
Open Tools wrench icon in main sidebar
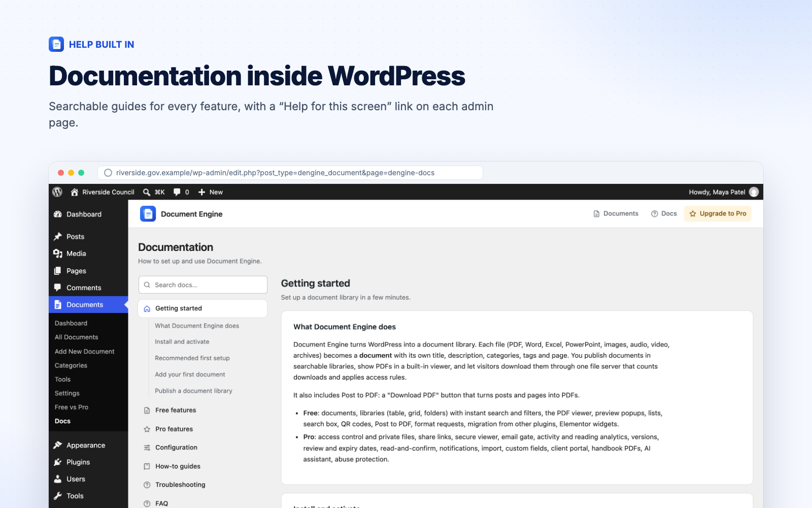tap(58, 496)
